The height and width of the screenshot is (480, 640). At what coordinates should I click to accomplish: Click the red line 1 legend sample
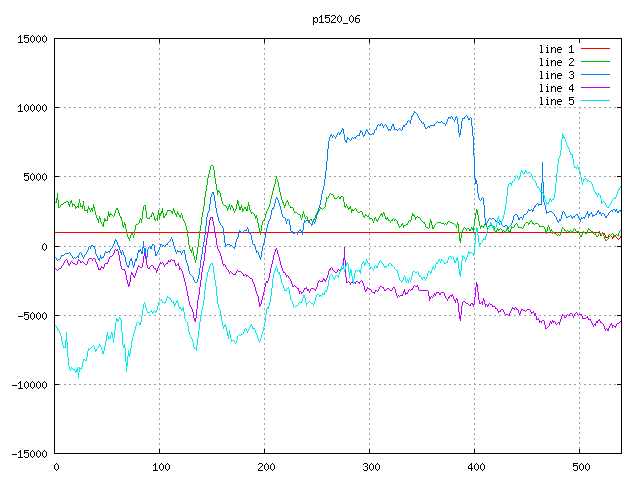[595, 49]
